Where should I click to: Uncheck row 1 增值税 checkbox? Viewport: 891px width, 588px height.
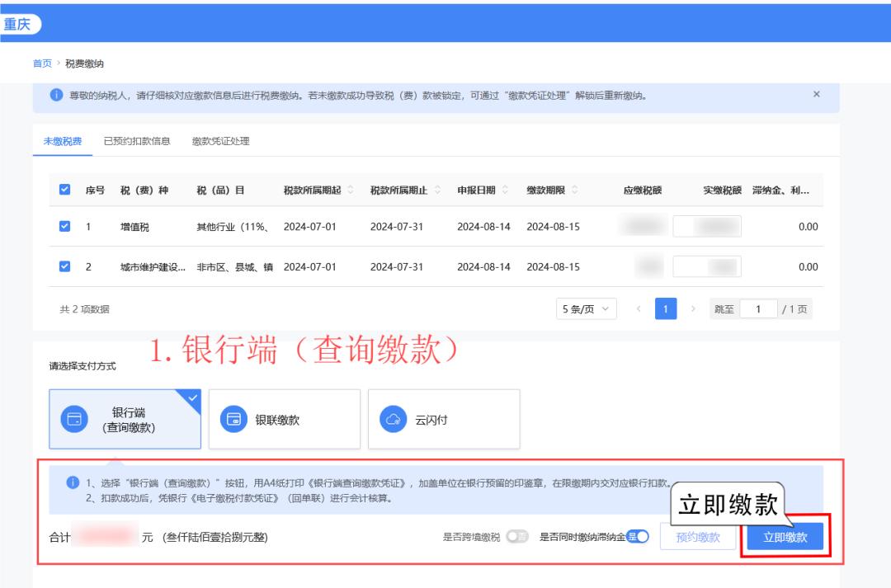tap(65, 227)
